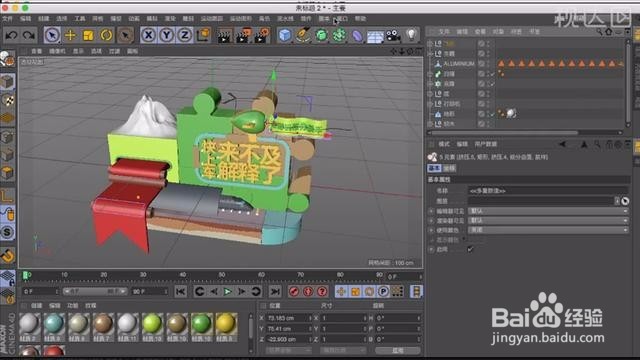Toggle the Z axis lock
This screenshot has width=640, height=360.
184,35
